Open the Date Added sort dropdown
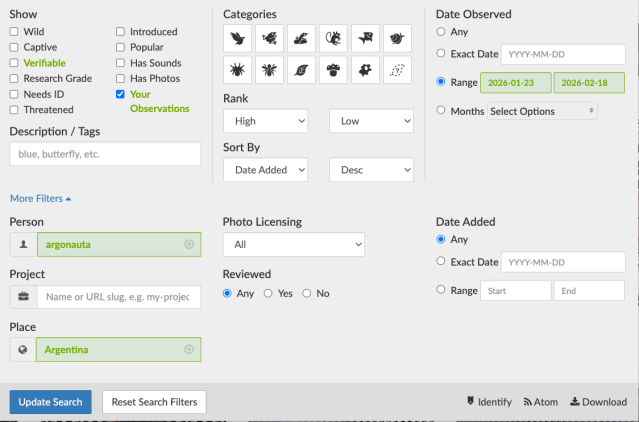The width and height of the screenshot is (639, 422). coord(266,170)
